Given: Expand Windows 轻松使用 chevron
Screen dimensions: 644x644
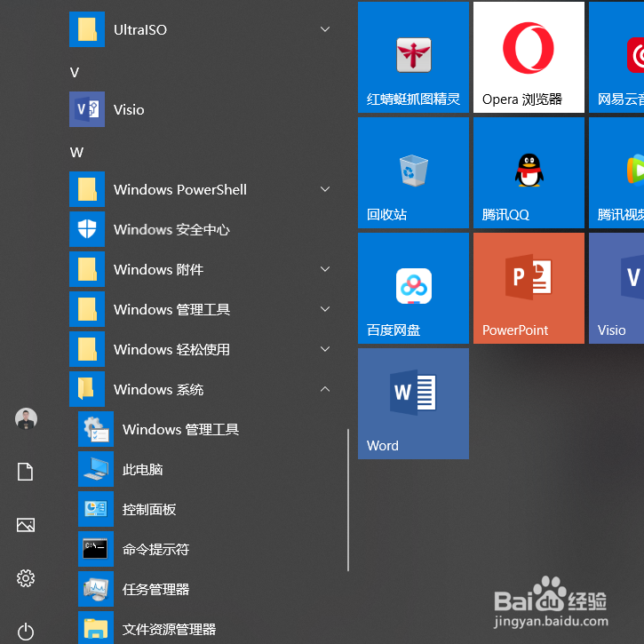Looking at the screenshot, I should [x=325, y=349].
